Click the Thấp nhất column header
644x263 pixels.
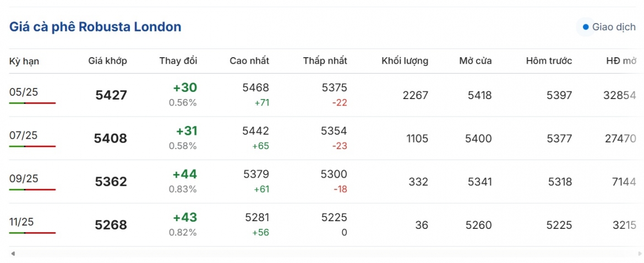point(325,61)
